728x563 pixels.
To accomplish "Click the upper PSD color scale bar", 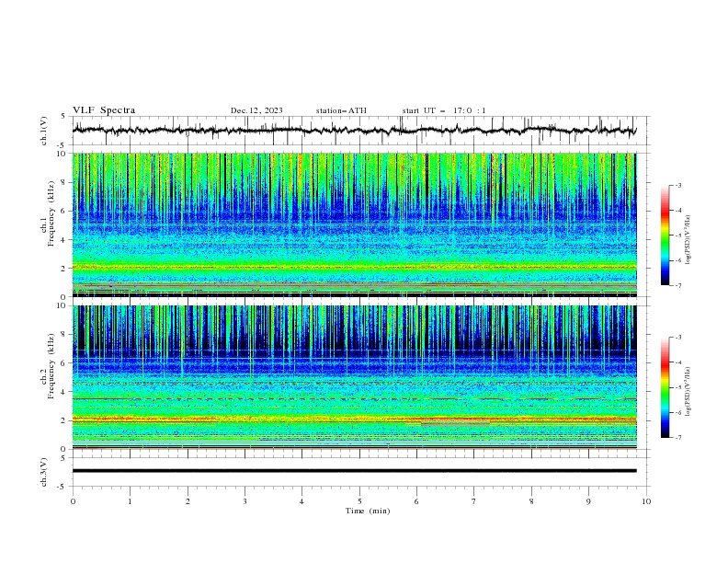I will tap(665, 236).
